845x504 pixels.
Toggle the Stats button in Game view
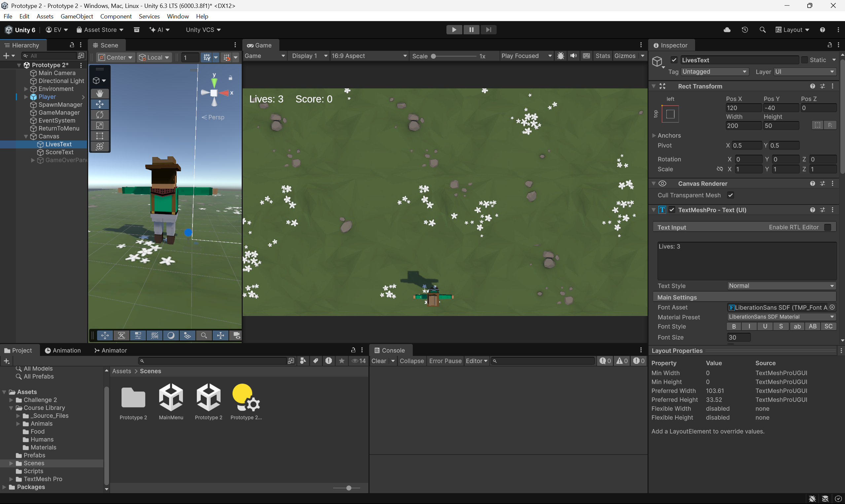[x=603, y=56]
